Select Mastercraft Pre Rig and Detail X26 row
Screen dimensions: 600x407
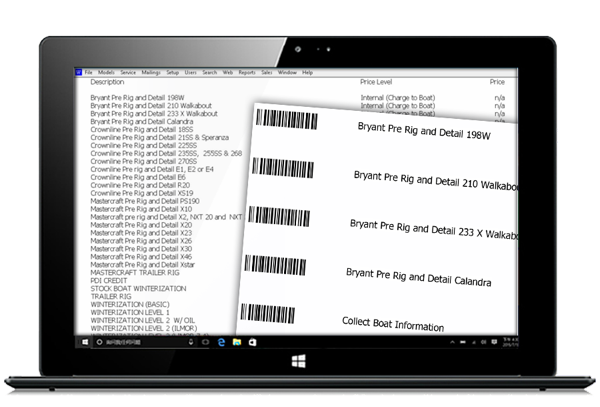[141, 241]
